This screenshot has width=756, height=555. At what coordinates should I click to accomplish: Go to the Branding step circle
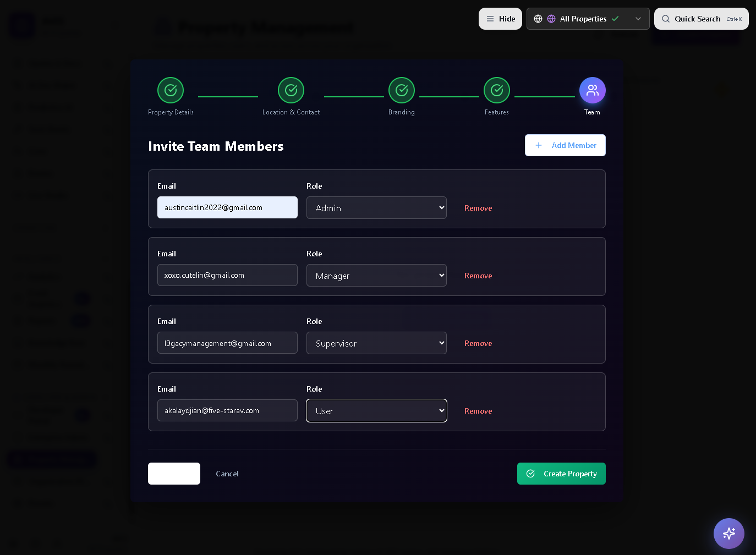click(402, 90)
